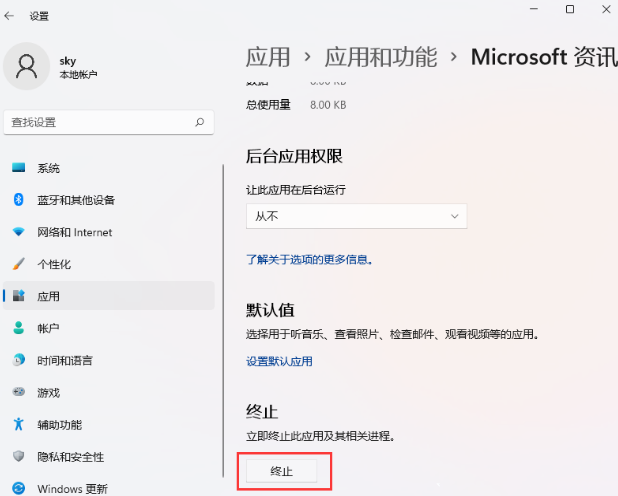Click the 设置默认应用 link
This screenshot has width=618, height=496.
click(x=279, y=361)
